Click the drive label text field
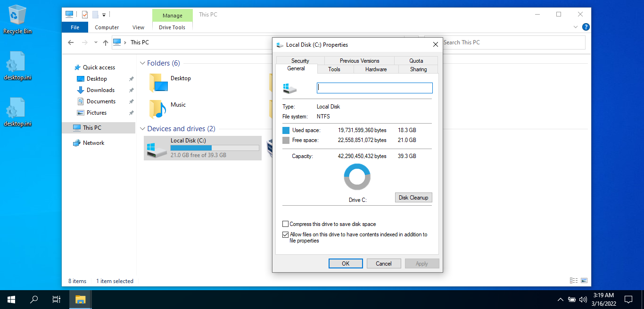Screen dimensions: 644x309 [375, 88]
